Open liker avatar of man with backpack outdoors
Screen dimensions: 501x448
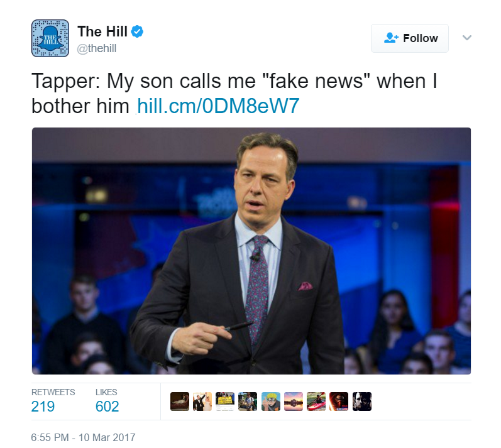point(248,402)
